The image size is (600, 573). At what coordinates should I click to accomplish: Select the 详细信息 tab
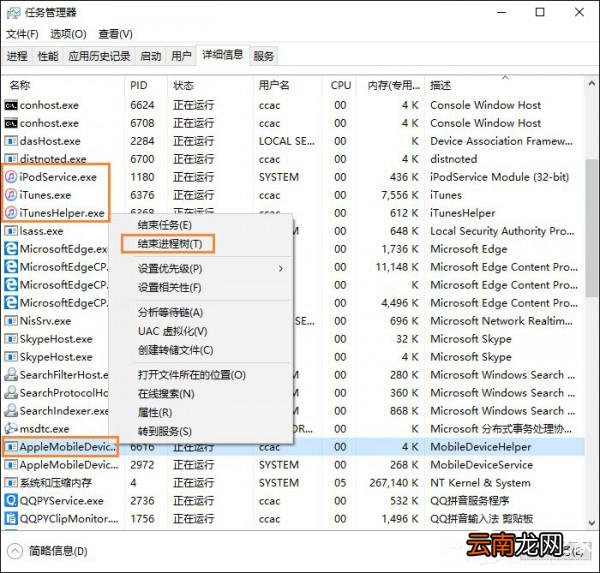[223, 55]
